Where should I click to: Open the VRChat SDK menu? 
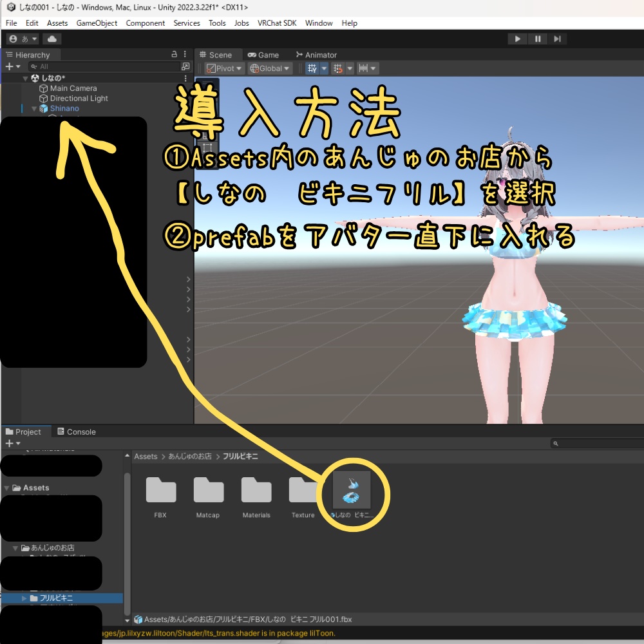click(277, 23)
